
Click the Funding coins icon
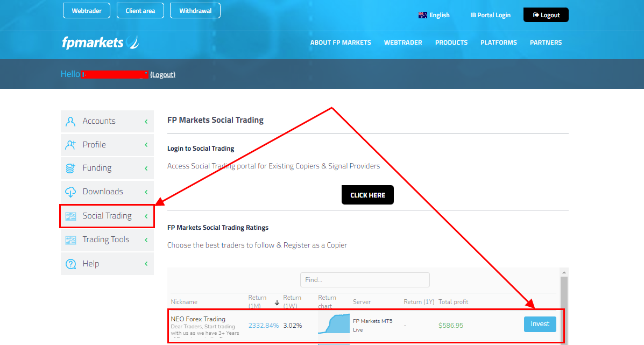pyautogui.click(x=70, y=168)
